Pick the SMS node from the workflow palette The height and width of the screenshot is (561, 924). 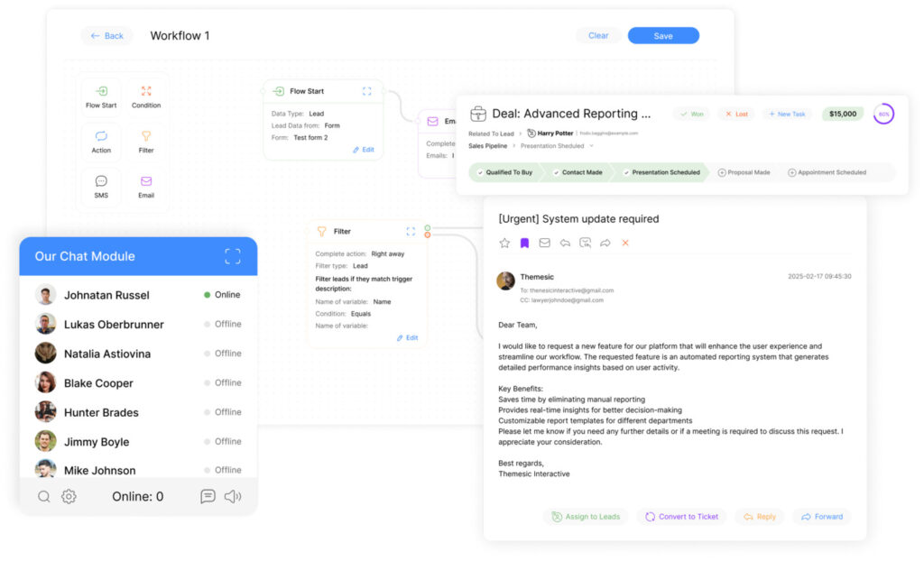click(x=101, y=187)
